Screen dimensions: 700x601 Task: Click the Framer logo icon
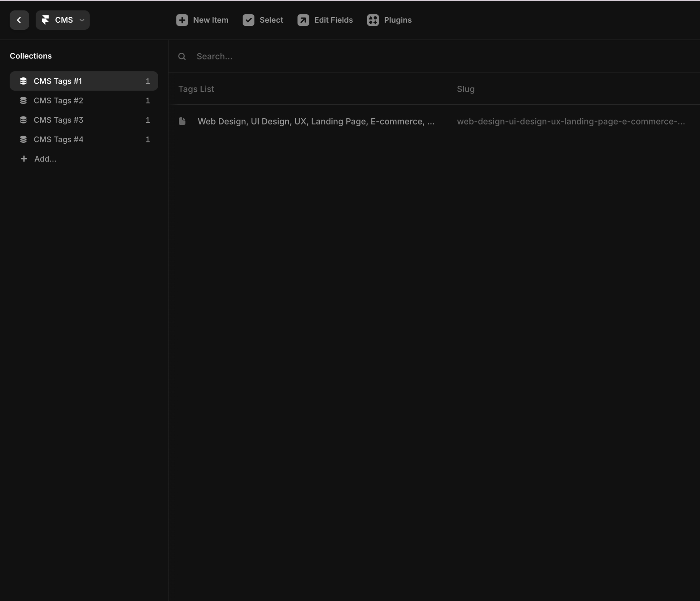click(45, 20)
